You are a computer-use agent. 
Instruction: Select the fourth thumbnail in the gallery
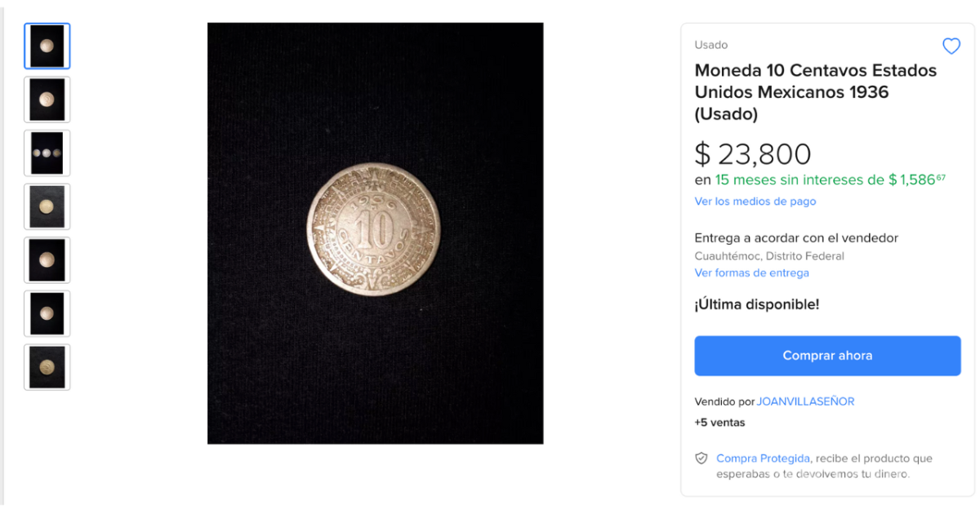(x=47, y=206)
